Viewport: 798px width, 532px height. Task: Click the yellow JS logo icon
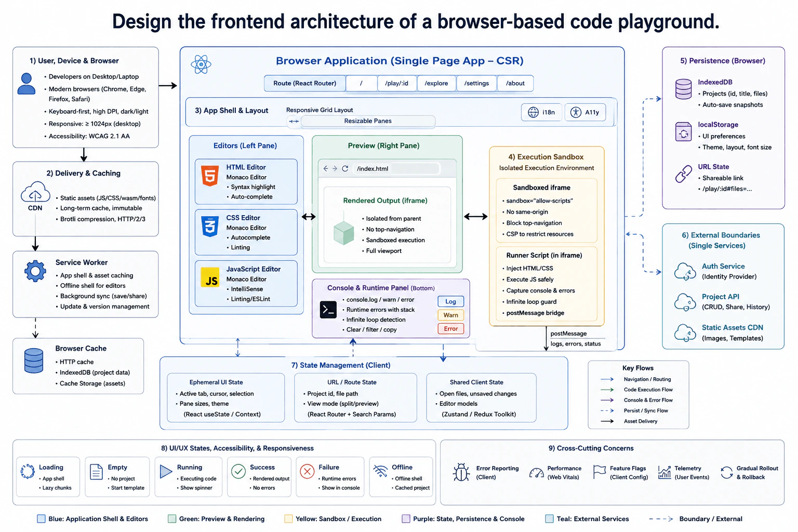click(x=210, y=278)
